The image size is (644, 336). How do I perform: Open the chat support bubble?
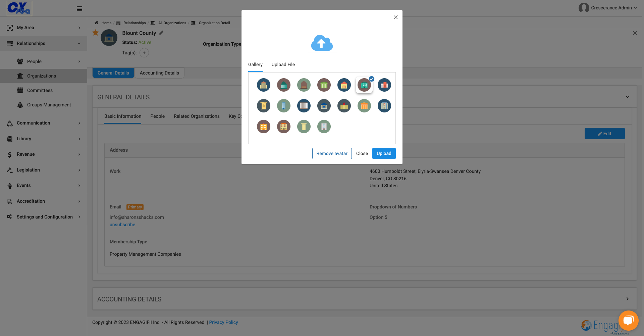(628, 321)
